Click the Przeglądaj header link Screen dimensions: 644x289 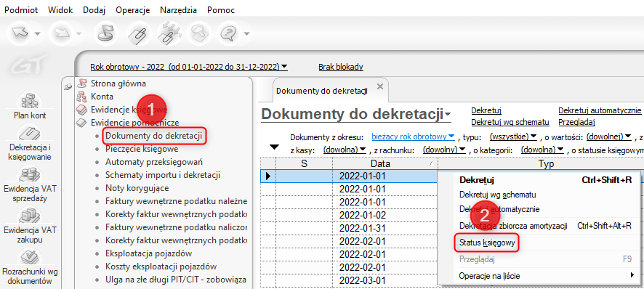coord(576,122)
